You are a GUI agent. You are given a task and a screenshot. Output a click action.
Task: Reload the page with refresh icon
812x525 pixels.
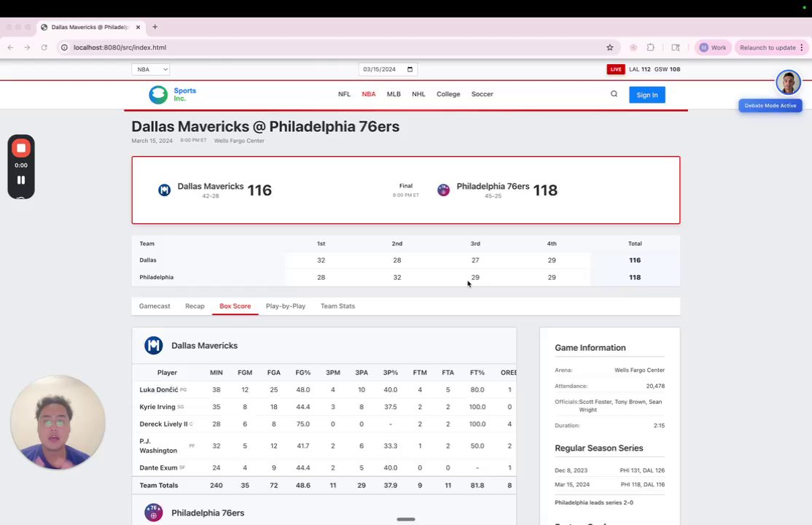[44, 47]
